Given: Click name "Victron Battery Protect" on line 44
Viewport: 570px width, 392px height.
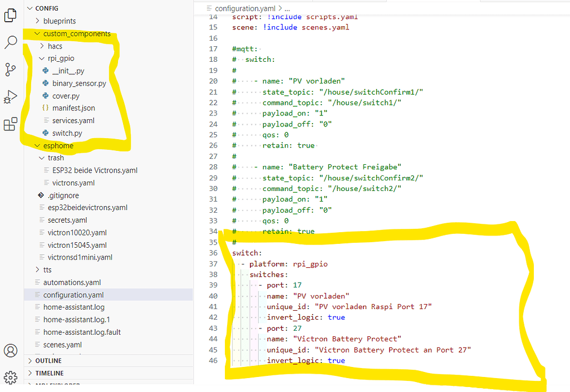Looking at the screenshot, I should 347,339.
